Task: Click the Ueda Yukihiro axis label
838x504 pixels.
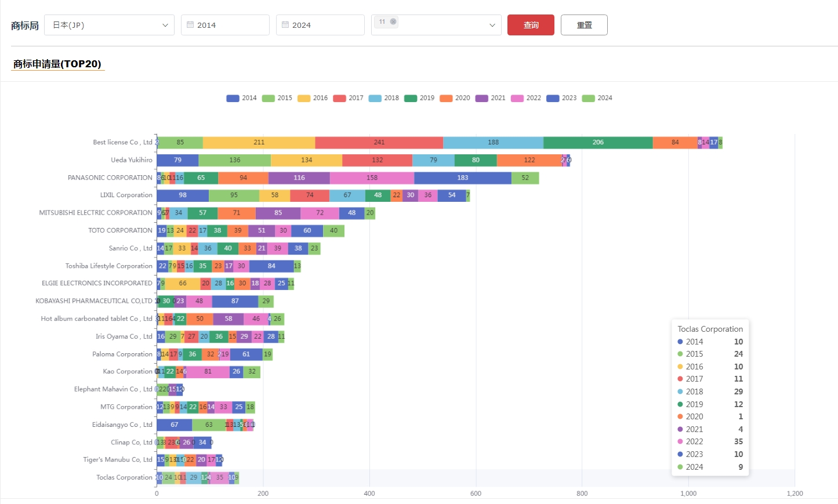Action: pos(132,160)
